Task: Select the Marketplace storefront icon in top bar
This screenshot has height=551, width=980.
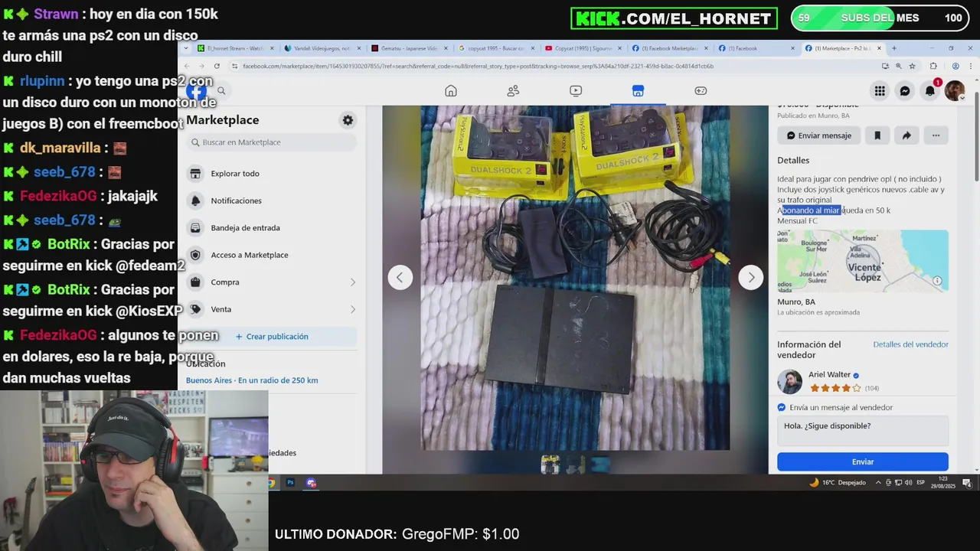Action: click(638, 91)
